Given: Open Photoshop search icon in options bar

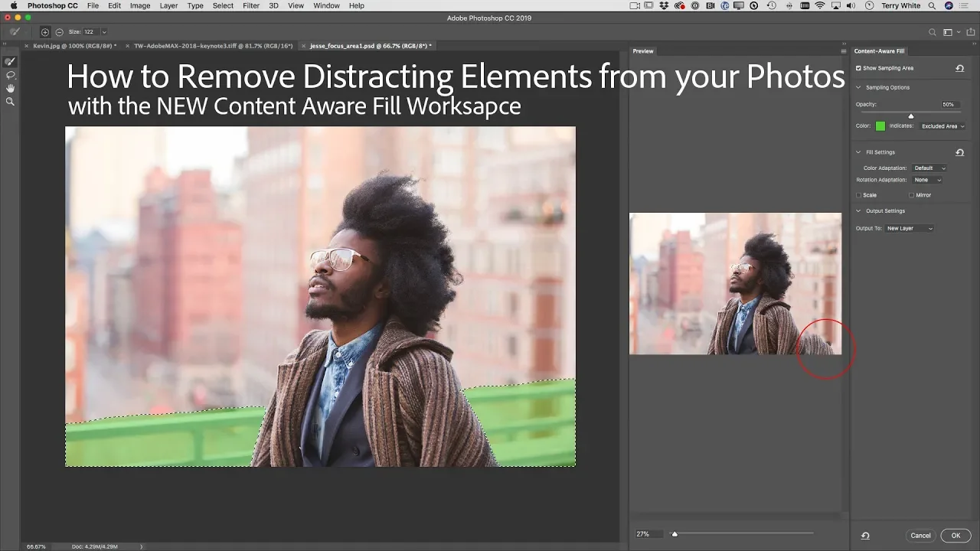Looking at the screenshot, I should point(932,32).
